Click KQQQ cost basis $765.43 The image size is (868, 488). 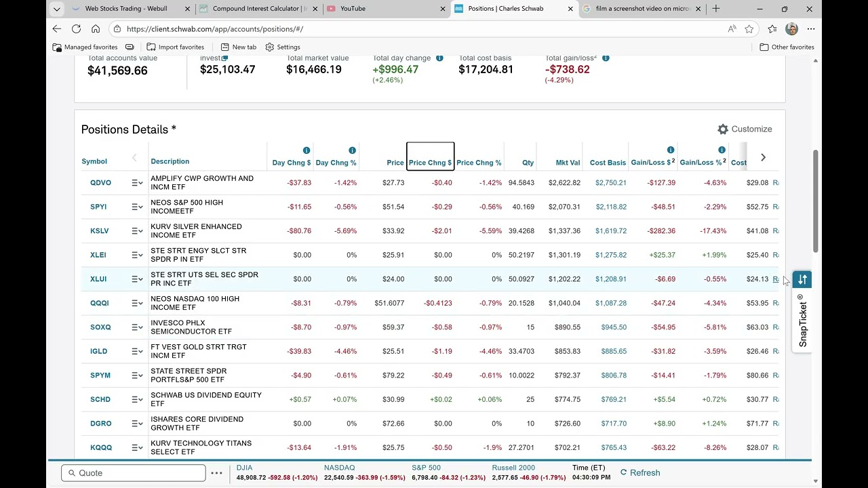(614, 447)
